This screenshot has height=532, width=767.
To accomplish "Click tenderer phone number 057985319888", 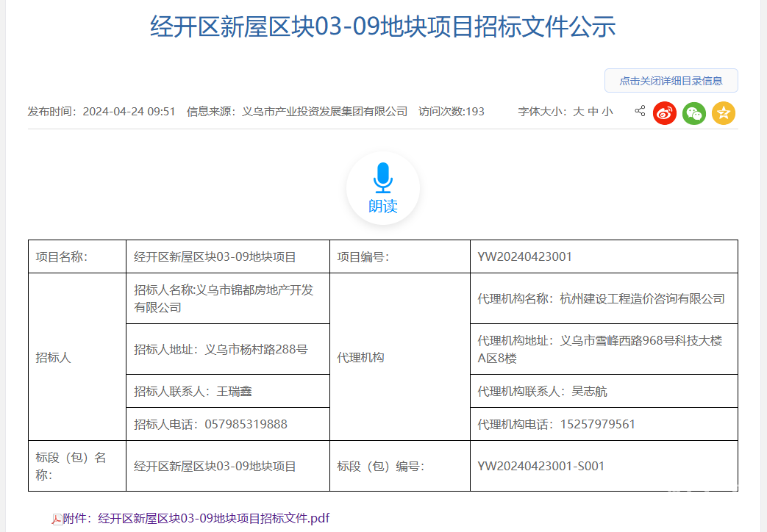I will 246,424.
